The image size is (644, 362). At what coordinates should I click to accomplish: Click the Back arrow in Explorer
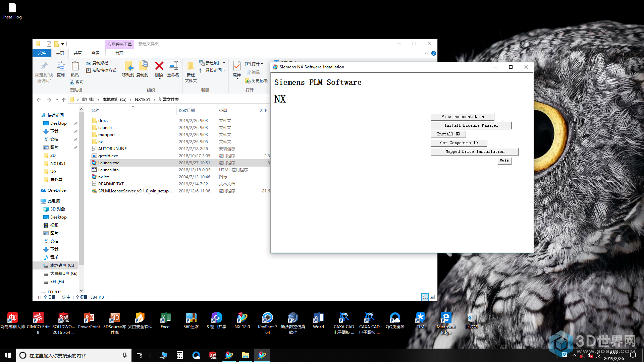click(39, 100)
